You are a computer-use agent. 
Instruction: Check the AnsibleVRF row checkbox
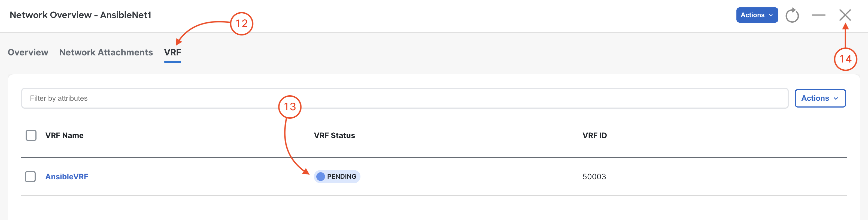point(30,177)
